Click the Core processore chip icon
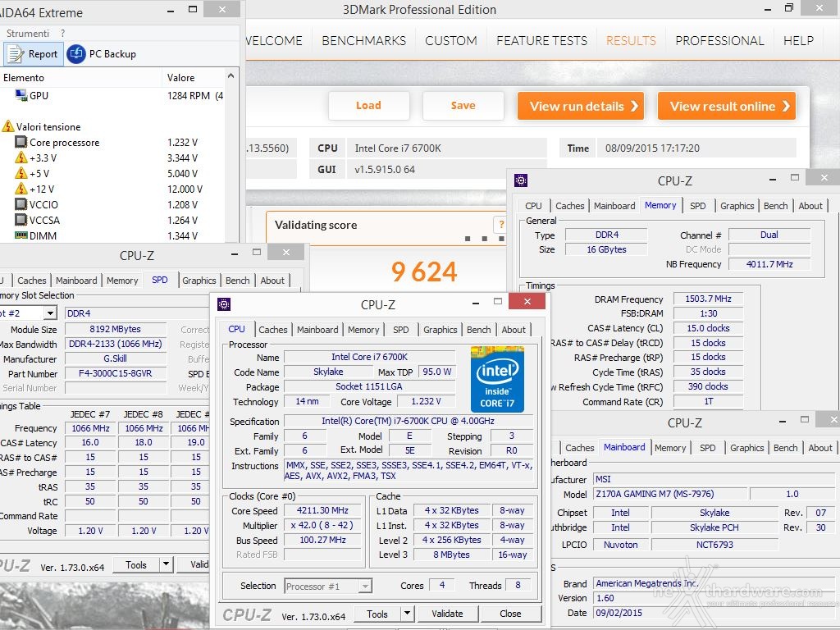The image size is (840, 630). [x=21, y=142]
